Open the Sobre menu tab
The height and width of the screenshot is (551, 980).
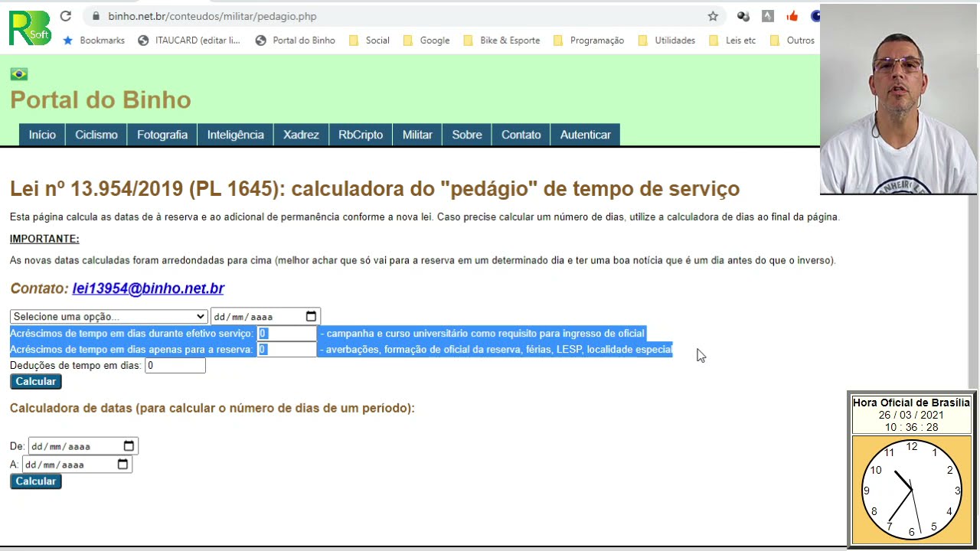coord(467,135)
